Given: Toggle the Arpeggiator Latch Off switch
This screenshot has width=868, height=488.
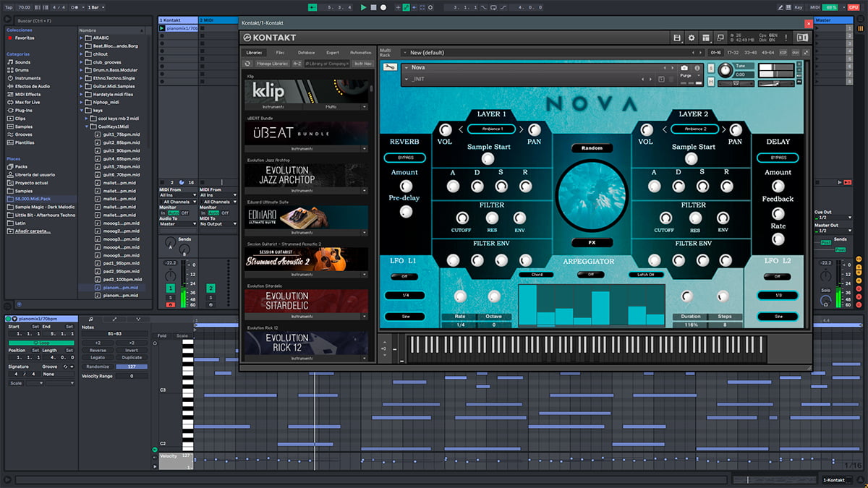Looking at the screenshot, I should pyautogui.click(x=646, y=275).
